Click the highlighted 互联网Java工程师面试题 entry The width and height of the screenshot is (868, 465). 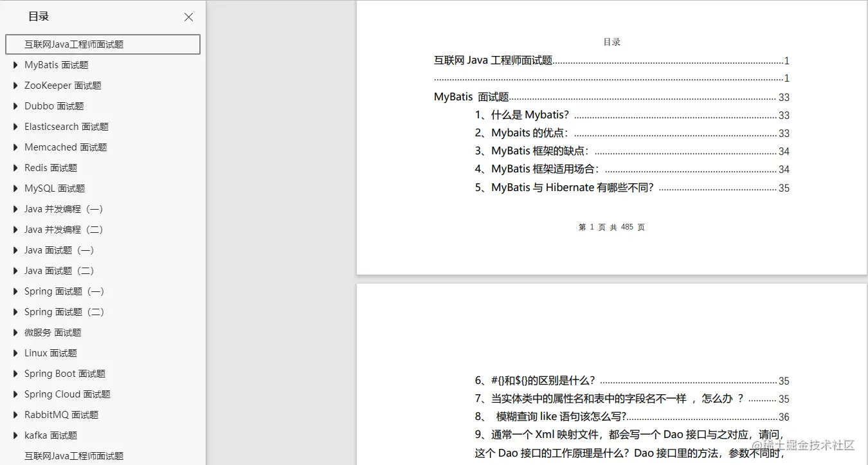[x=103, y=44]
